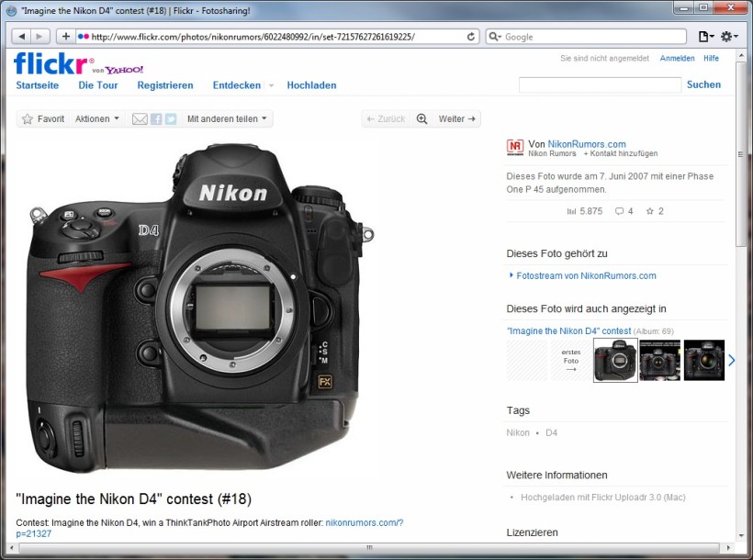Open zoom view with magnifier icon
The width and height of the screenshot is (753, 560).
pyautogui.click(x=422, y=118)
